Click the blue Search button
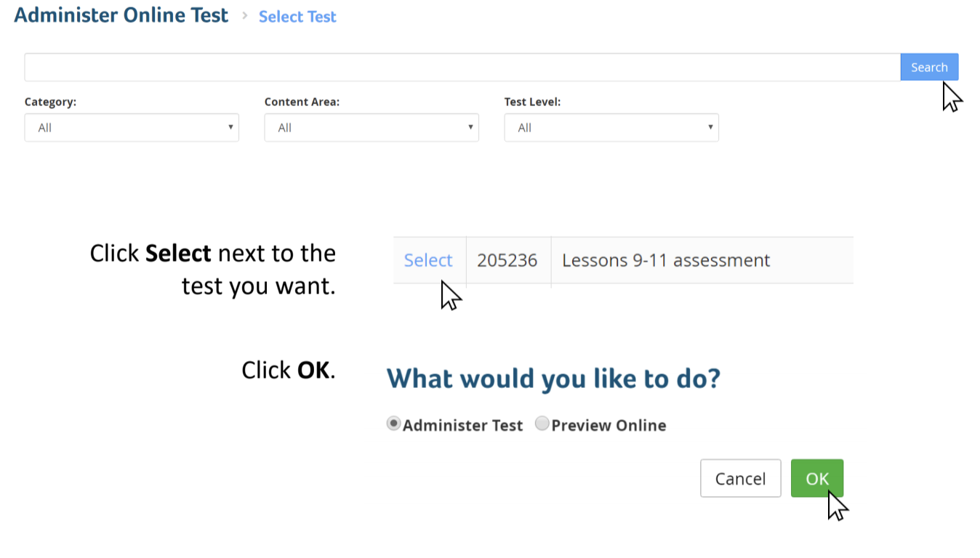The image size is (980, 558). pyautogui.click(x=929, y=67)
